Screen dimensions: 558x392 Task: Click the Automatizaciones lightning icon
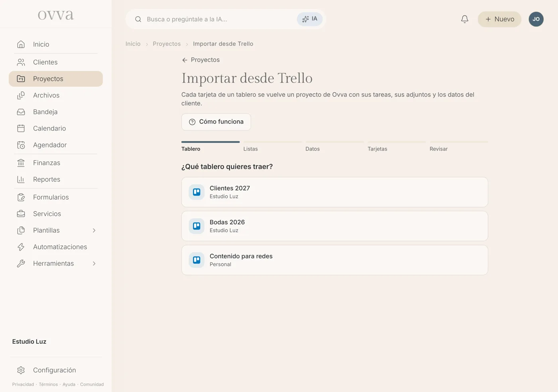click(21, 247)
